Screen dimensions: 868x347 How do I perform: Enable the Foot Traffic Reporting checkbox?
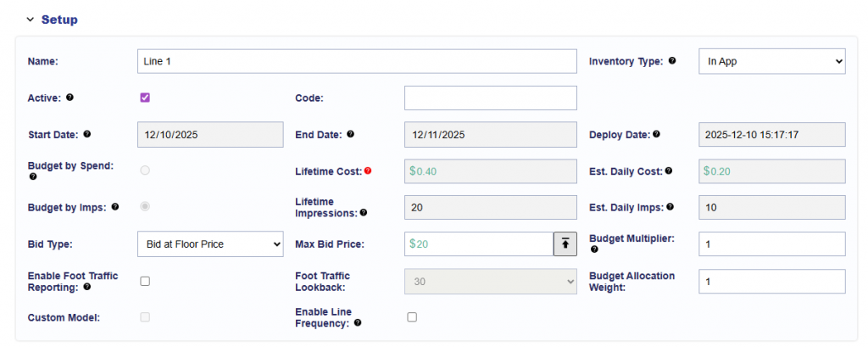coord(145,281)
